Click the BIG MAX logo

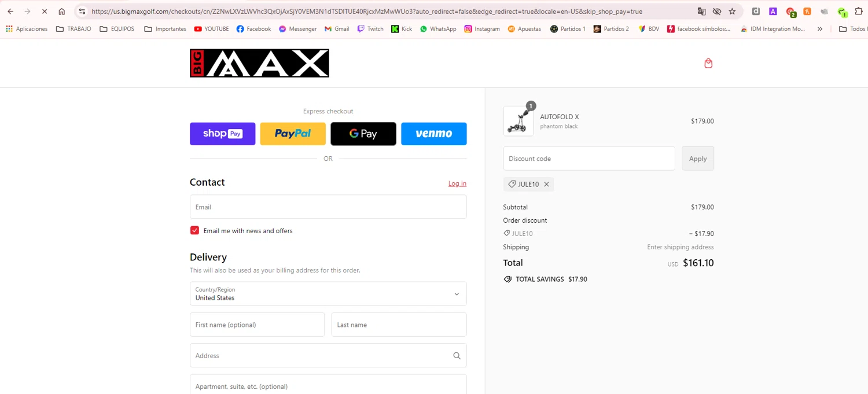click(x=259, y=63)
